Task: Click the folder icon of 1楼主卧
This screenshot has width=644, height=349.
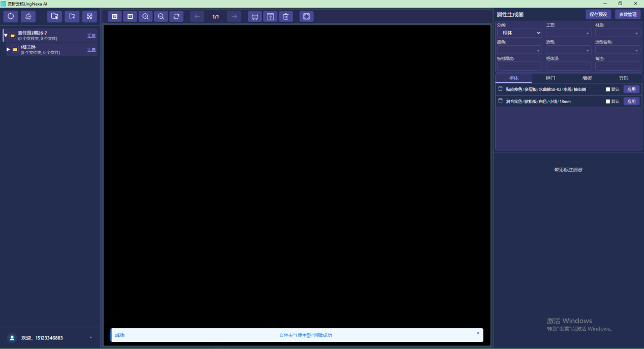Action: coord(15,49)
